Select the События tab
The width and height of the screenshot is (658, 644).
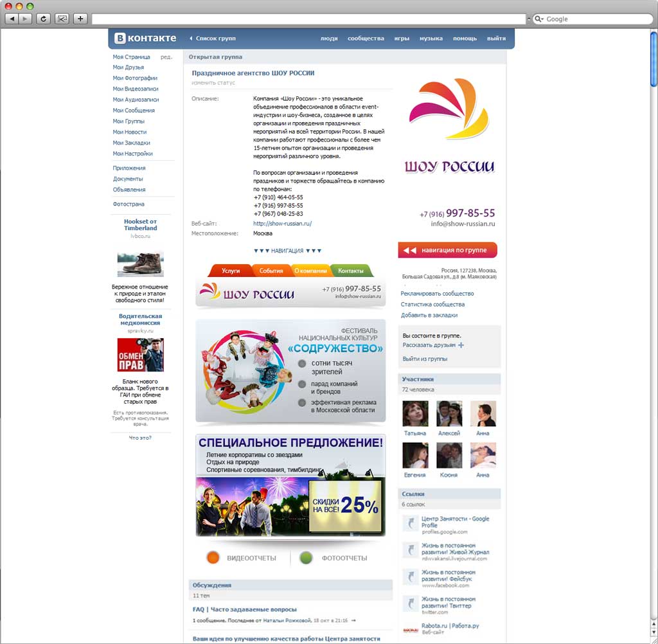271,271
